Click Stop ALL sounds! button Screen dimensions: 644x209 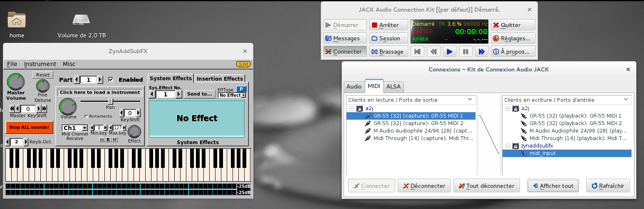[30, 127]
